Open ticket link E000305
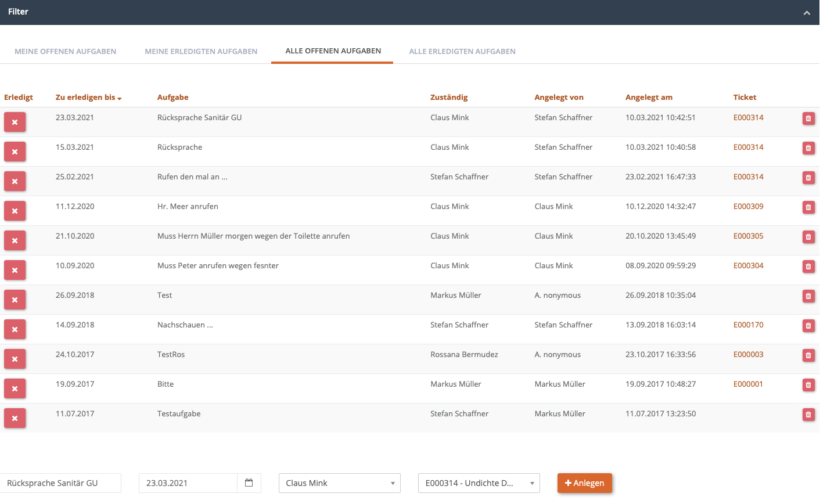This screenshot has height=504, width=820. [x=748, y=236]
